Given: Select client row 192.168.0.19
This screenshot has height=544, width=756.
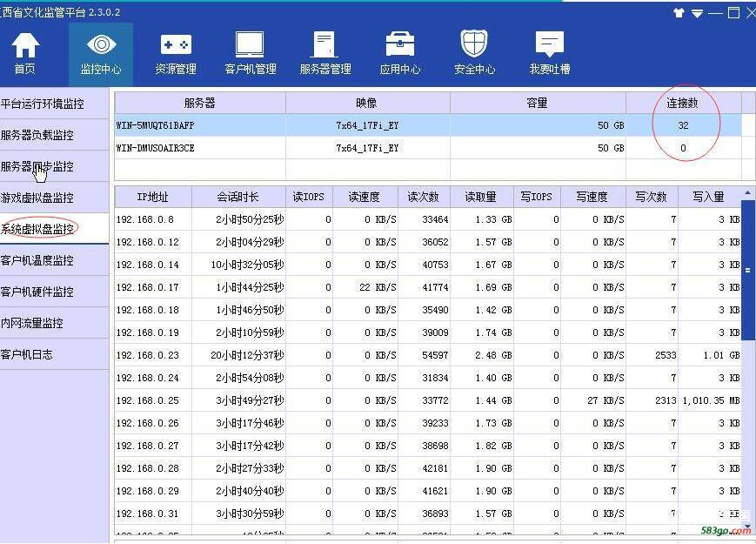Looking at the screenshot, I should pyautogui.click(x=428, y=332).
